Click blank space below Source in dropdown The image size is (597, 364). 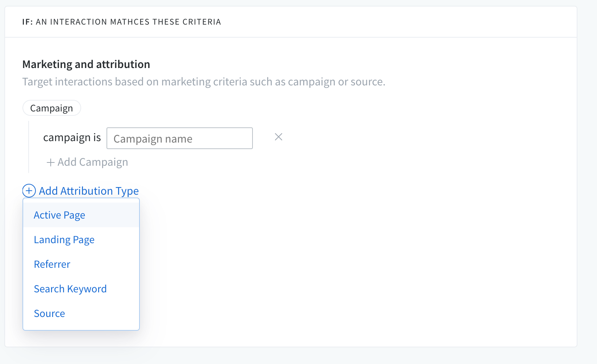[x=81, y=326]
